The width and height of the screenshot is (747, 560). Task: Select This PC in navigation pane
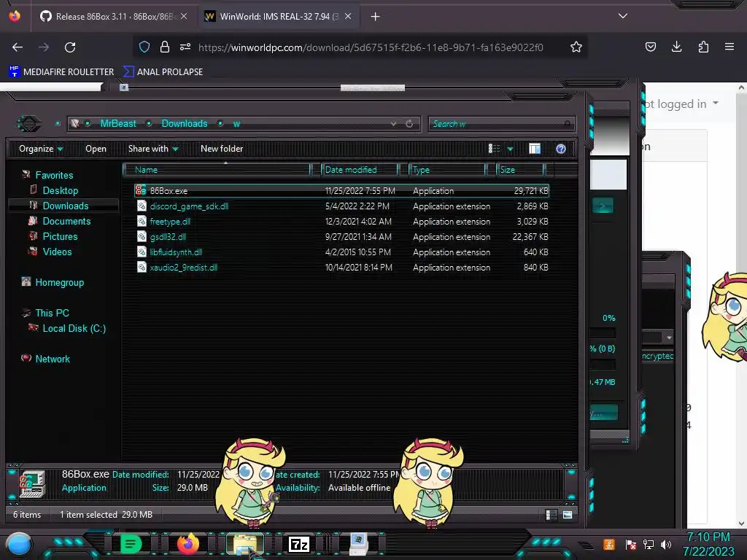pos(46,313)
